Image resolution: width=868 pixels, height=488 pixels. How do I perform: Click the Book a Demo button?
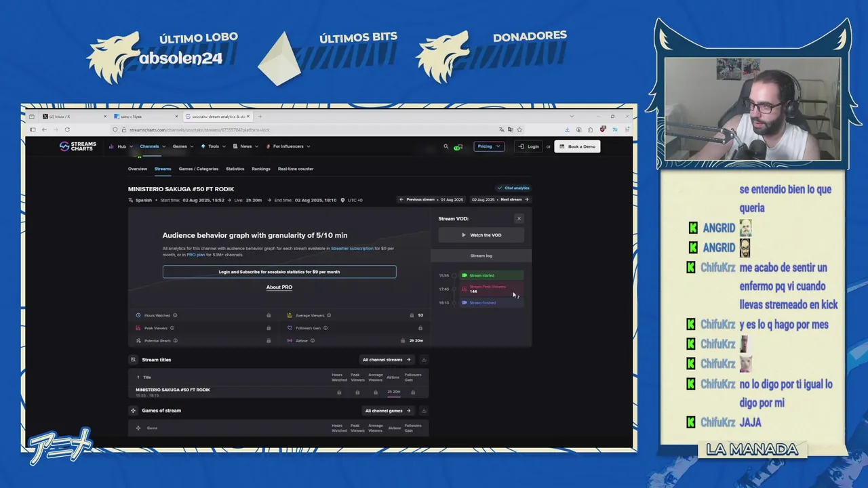(x=577, y=146)
